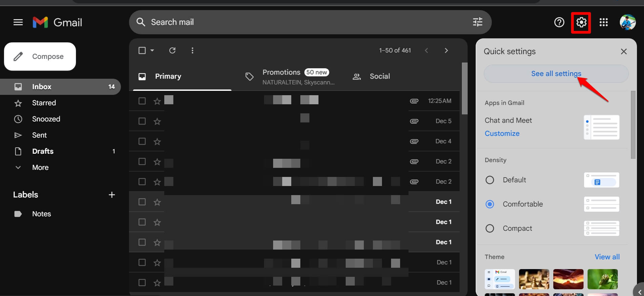Image resolution: width=644 pixels, height=296 pixels.
Task: Click the search magnifier icon
Action: pyautogui.click(x=141, y=22)
